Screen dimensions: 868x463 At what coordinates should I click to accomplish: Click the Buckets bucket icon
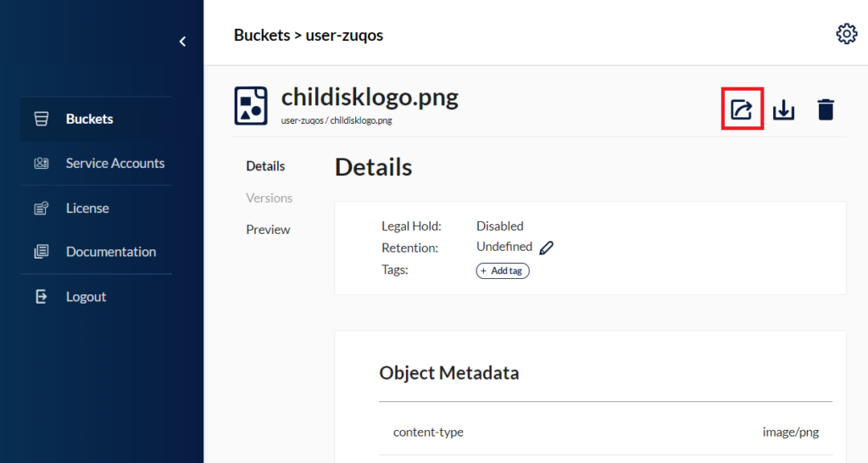click(41, 119)
